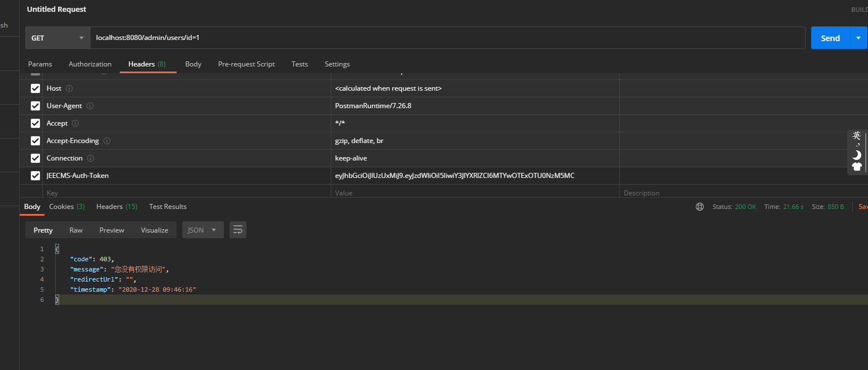Click the request URL input field

coord(447,38)
